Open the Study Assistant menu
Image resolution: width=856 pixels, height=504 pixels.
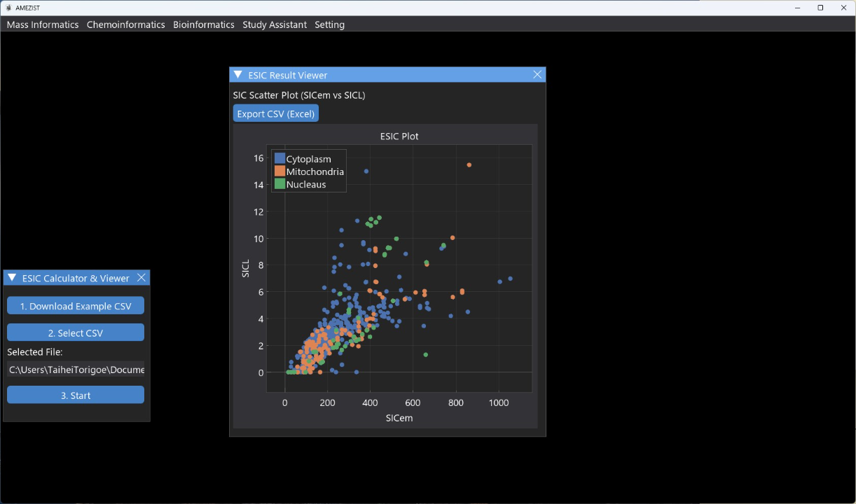pos(275,24)
